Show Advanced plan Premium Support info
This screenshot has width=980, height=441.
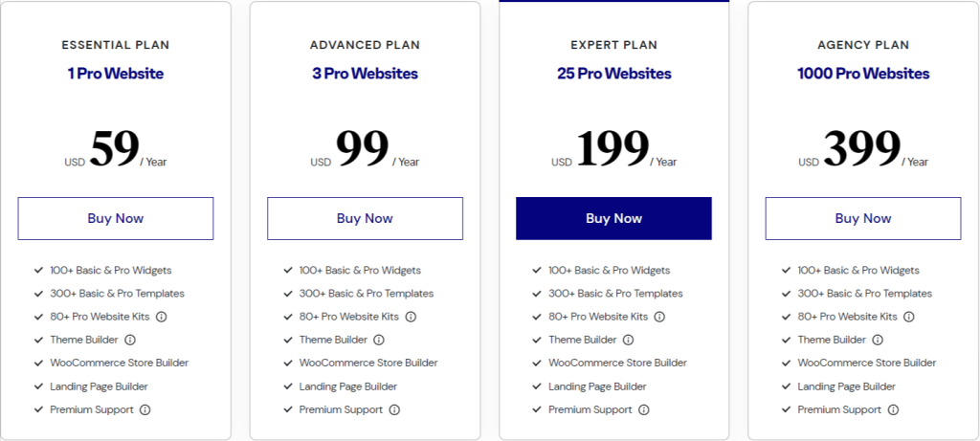[x=394, y=409]
